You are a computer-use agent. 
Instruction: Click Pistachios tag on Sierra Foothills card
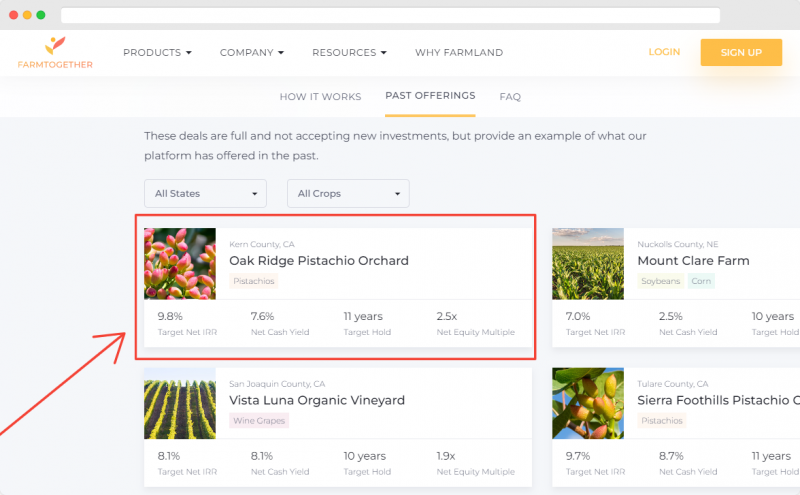(662, 420)
